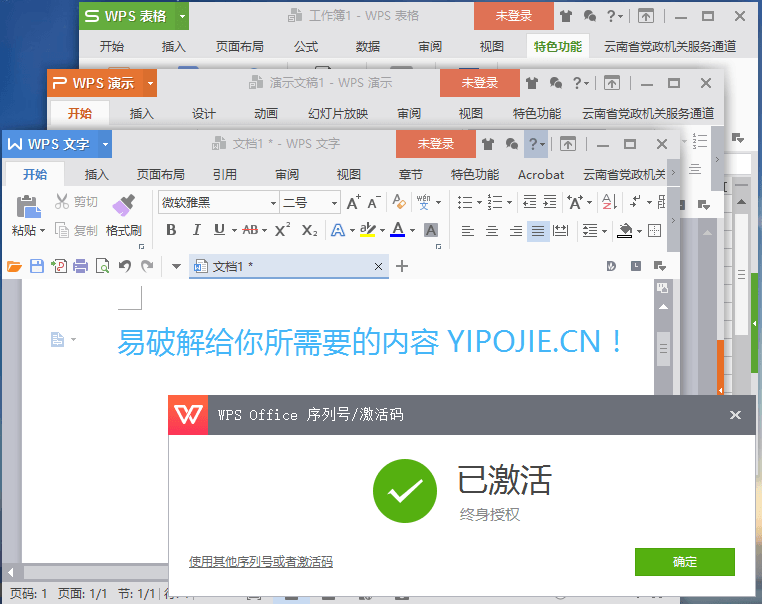This screenshot has height=604, width=762.
Task: Open skin shirt icon in WPS Writer
Action: pos(488,144)
